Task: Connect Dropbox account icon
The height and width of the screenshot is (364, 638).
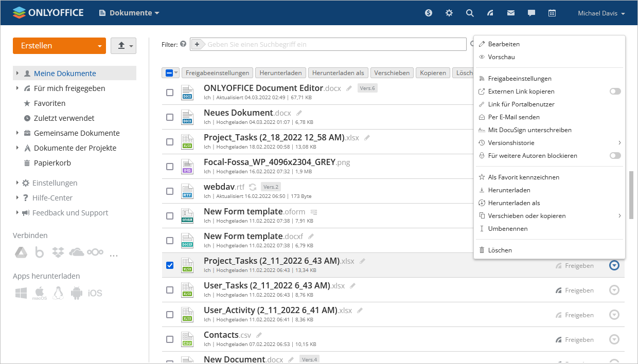Action: coord(58,252)
